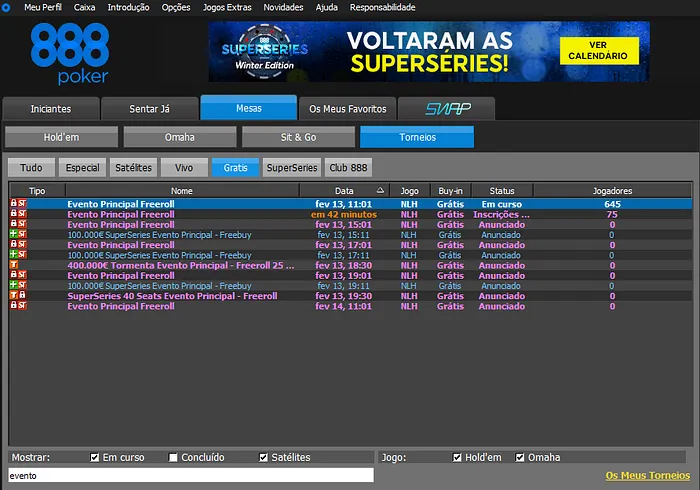Click the 888poker logo
The height and width of the screenshot is (490, 700).
click(70, 54)
